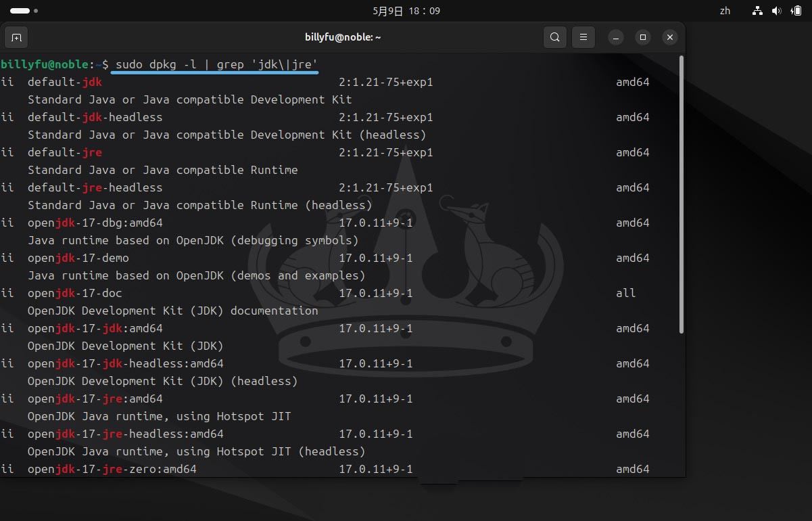Click the openjdk-17-demo package name
Viewport: 812px width, 521px height.
tap(78, 258)
